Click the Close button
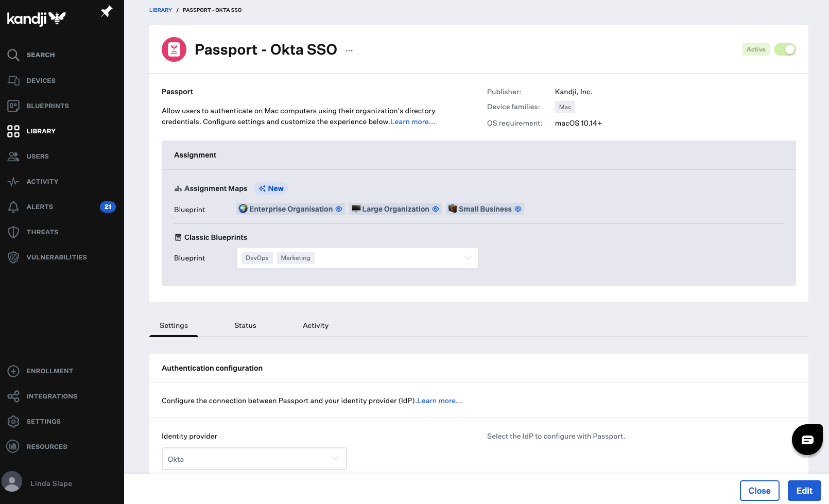Viewport: 829px width, 504px height. (759, 491)
